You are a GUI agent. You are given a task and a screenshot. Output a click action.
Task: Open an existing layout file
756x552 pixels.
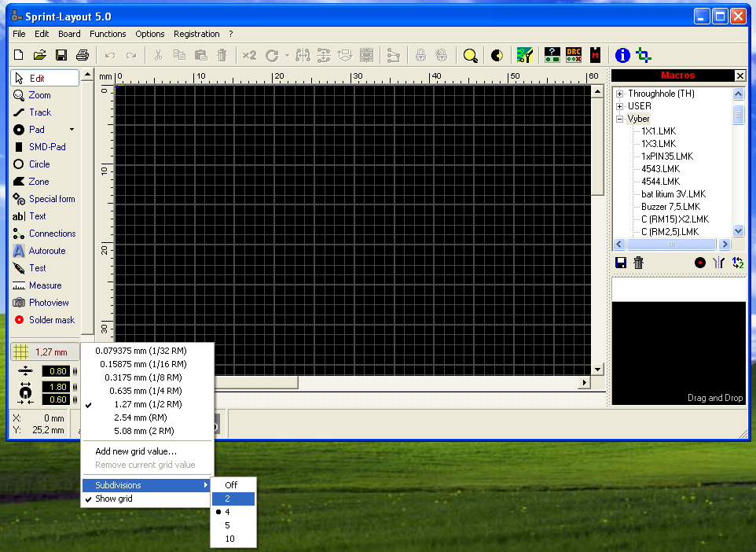coord(40,55)
